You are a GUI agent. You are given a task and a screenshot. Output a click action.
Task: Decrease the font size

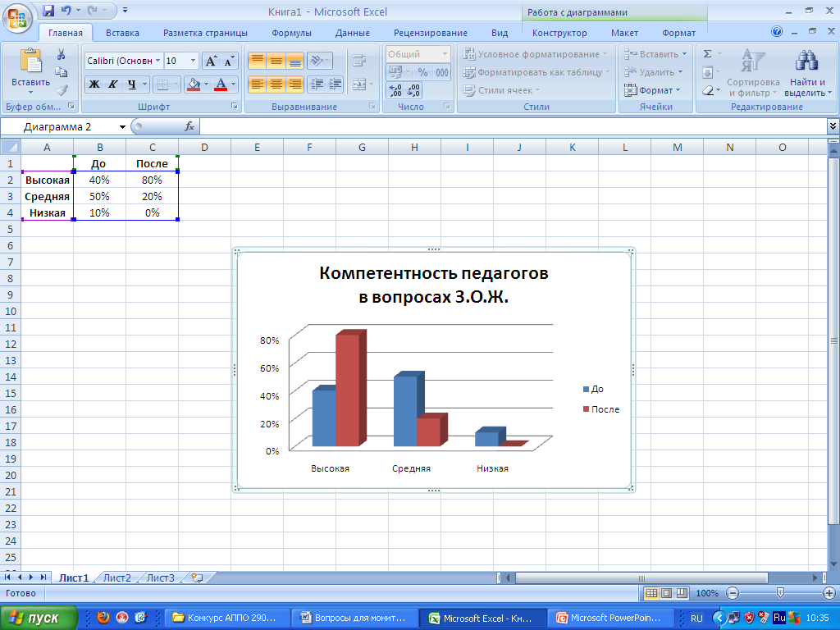[x=229, y=61]
